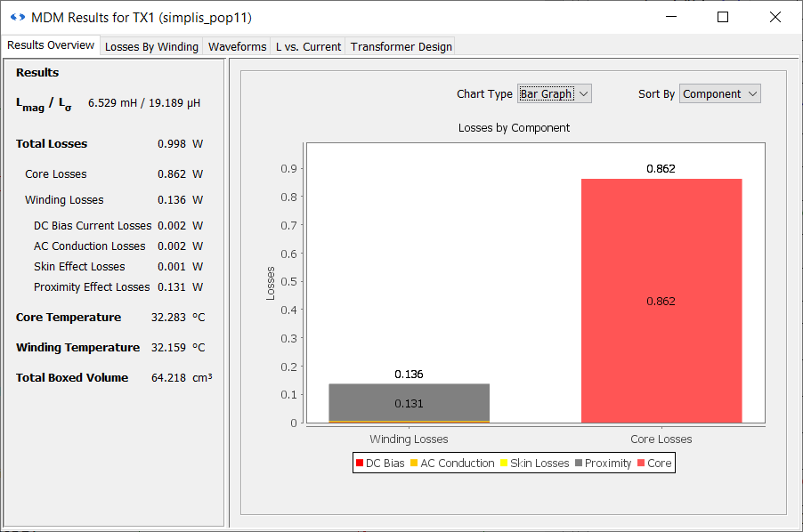The height and width of the screenshot is (532, 803).
Task: Switch to the Losses By Winding tab
Action: tap(151, 46)
